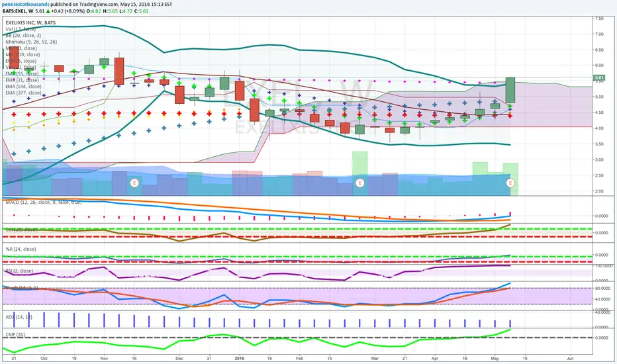The height and width of the screenshot is (364, 617).
Task: Click the 80.0000 Stoch axis level label
Action: click(602, 289)
